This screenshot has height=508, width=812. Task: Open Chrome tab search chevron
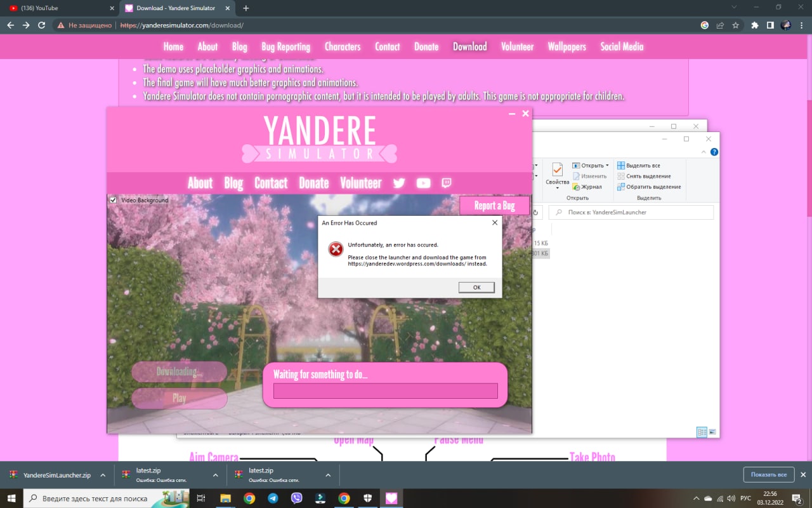tap(734, 8)
